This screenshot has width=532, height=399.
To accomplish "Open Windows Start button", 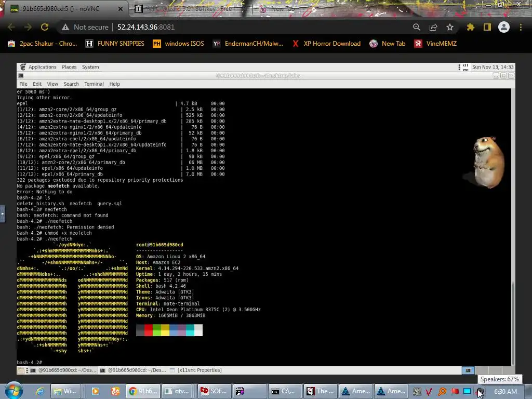I will (x=14, y=391).
